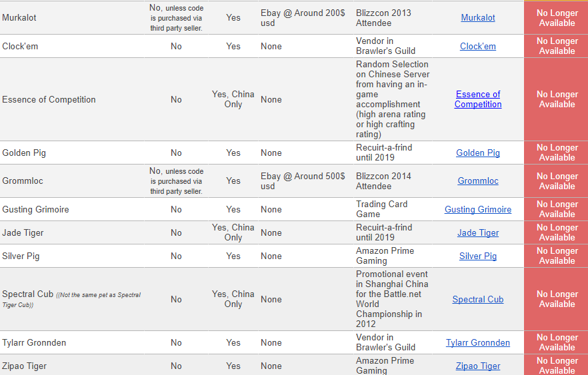588x375 pixels.
Task: Open the Gusting Grimoire link
Action: (477, 210)
